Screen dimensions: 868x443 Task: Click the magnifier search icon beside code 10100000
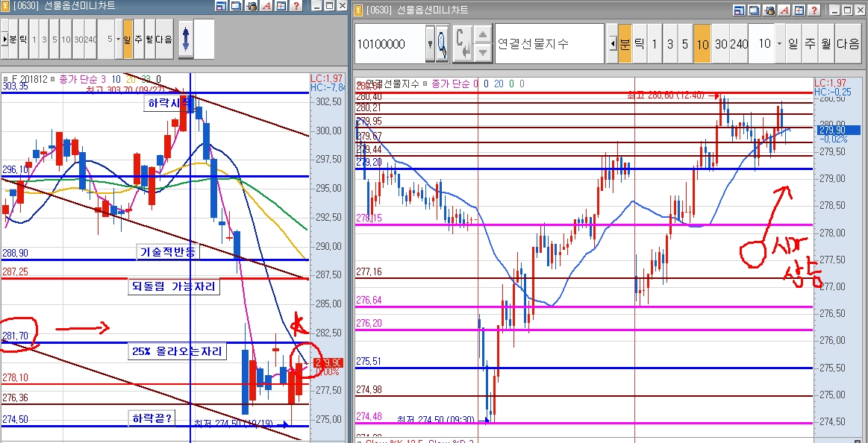[443, 44]
